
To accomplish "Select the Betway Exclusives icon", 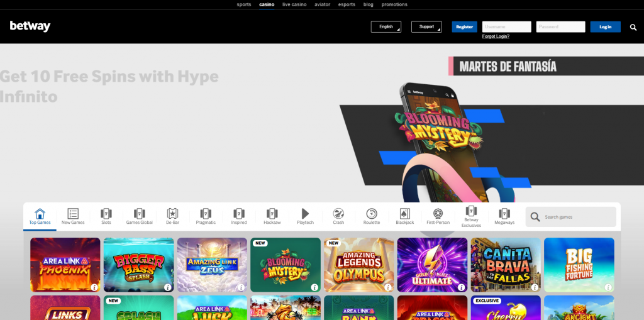I will [471, 211].
